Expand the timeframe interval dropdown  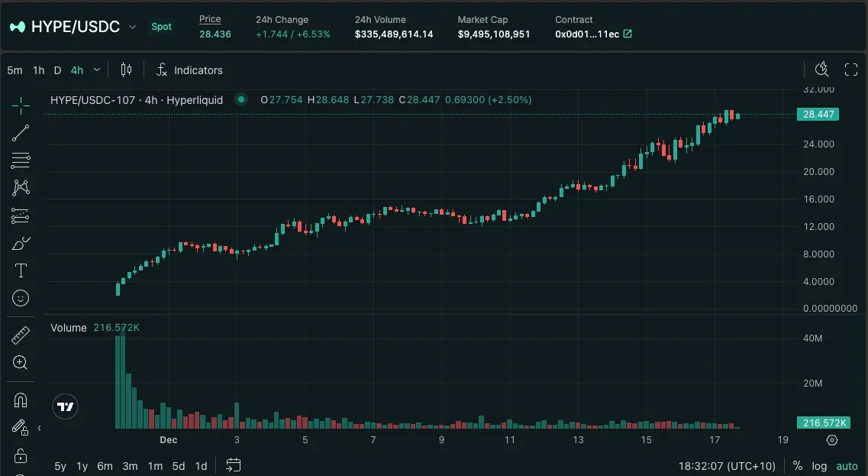pos(97,70)
